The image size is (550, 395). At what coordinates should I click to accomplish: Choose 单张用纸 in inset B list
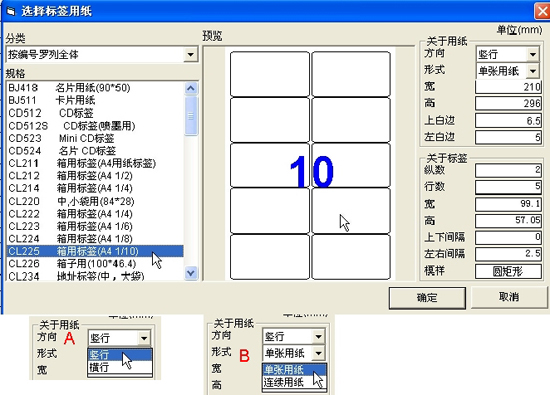[294, 369]
